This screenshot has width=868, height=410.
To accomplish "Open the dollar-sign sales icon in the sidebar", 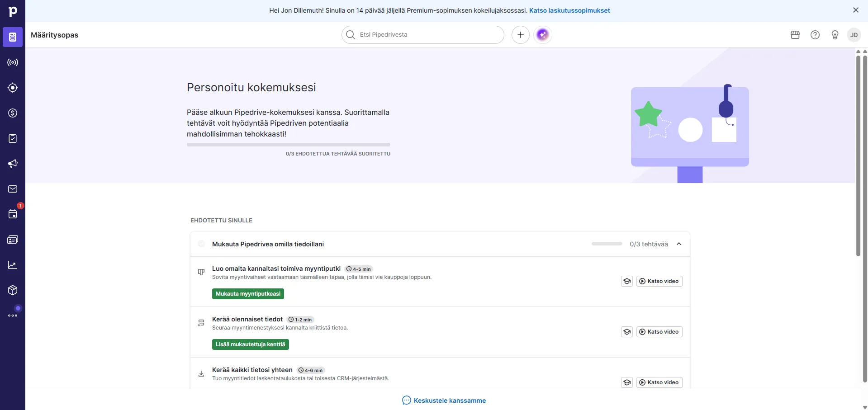I will 12,113.
